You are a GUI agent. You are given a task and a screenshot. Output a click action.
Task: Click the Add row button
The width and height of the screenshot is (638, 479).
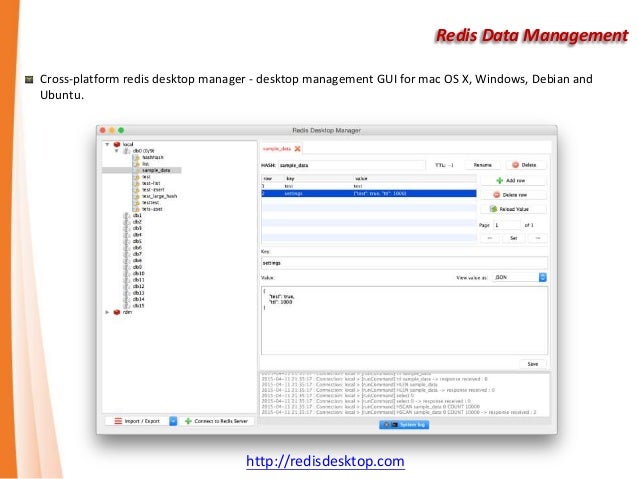(513, 180)
